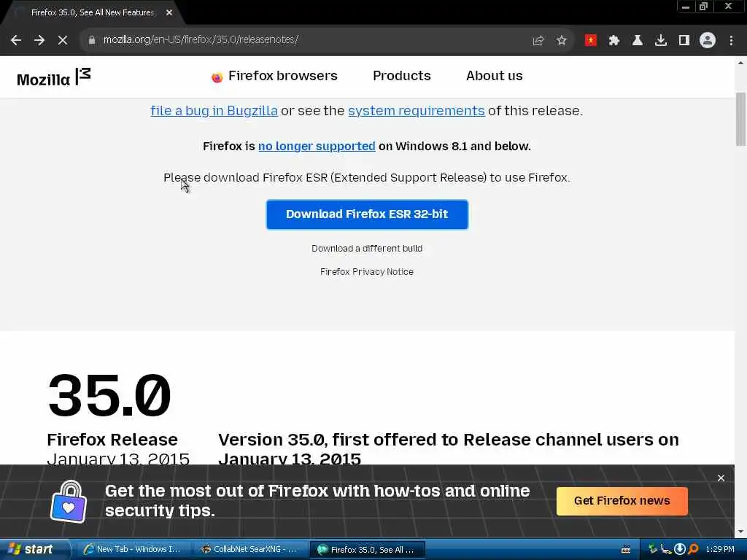Click the browser forward arrow

39,40
